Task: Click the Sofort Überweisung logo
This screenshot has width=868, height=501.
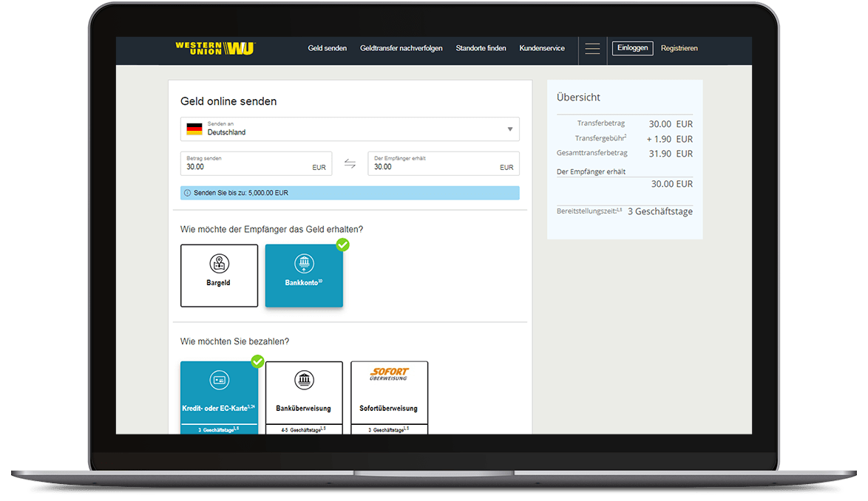Action: pos(389,375)
